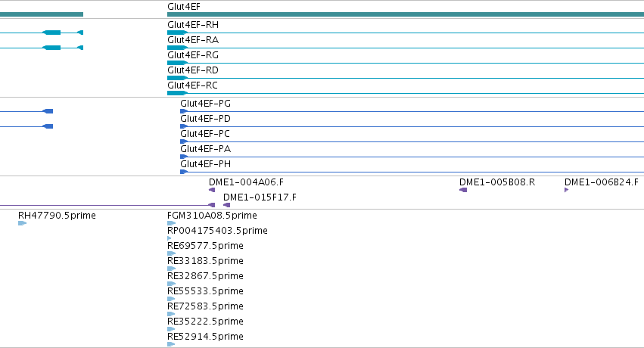Screen dimensions: 644x348
Task: Click the Glut4EF-PD protein label
Action: click(205, 119)
